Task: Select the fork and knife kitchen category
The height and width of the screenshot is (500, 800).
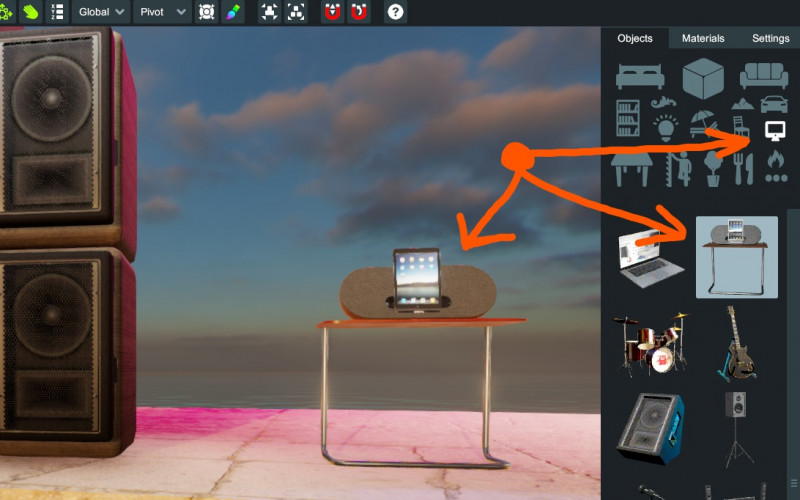Action: (743, 169)
